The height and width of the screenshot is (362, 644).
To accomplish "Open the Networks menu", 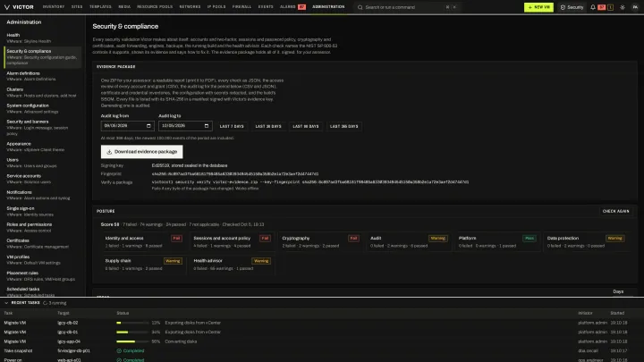I will point(190,7).
